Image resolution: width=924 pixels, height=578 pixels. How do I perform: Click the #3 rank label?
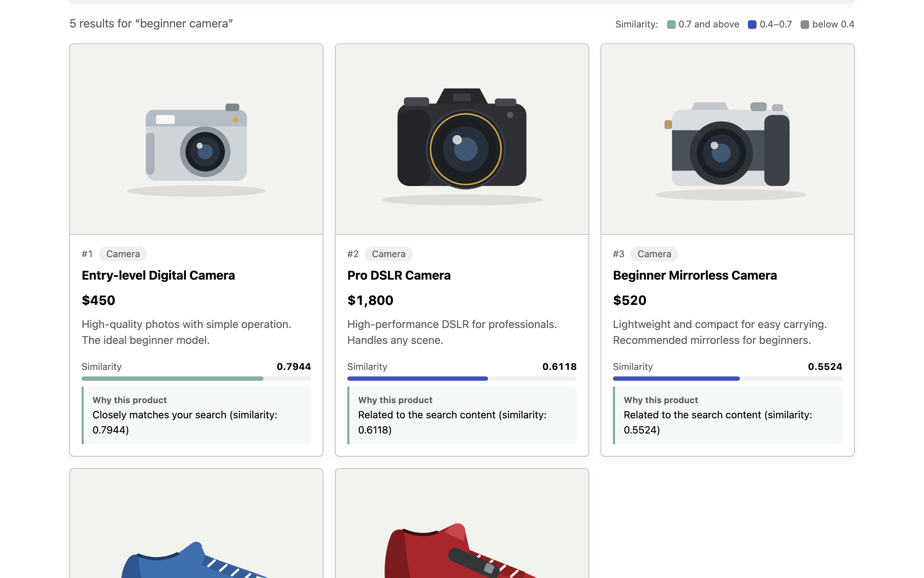click(619, 254)
